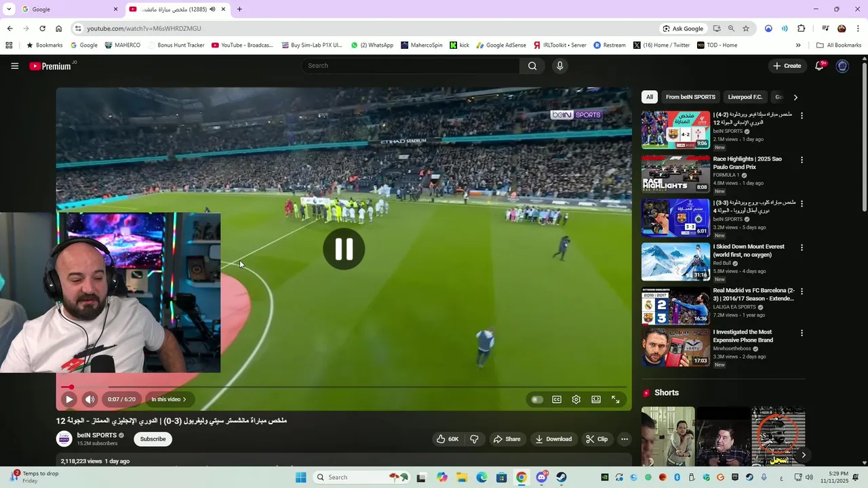Open the beIN SPORTS channel avatar
Image resolution: width=868 pixels, height=488 pixels.
point(64,439)
